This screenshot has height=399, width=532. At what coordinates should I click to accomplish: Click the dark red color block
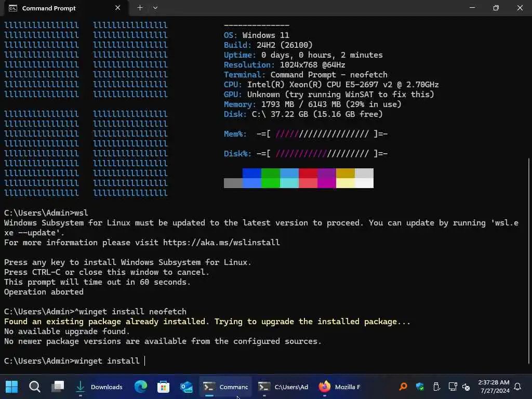click(x=308, y=173)
